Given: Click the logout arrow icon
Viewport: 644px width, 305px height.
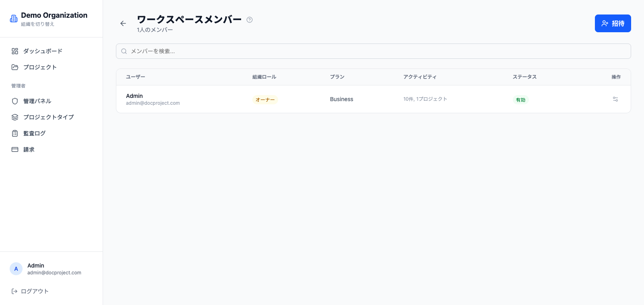Looking at the screenshot, I should pos(14,291).
